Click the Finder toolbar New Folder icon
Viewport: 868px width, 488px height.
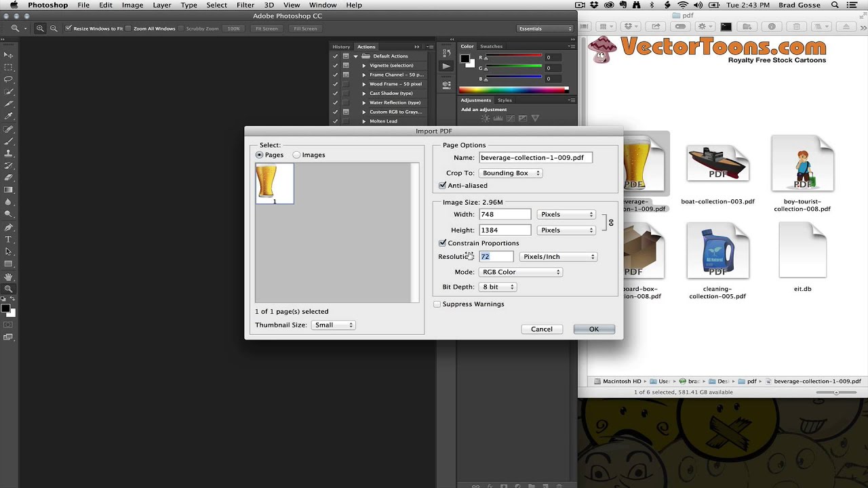point(747,27)
